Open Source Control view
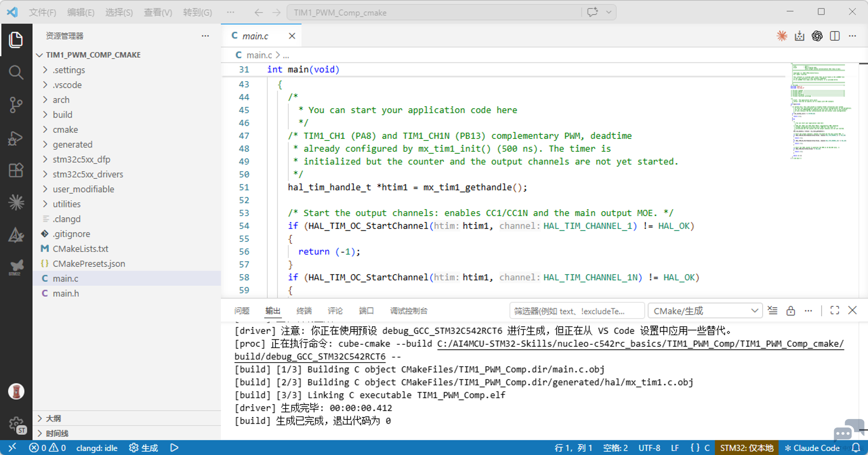 click(x=16, y=105)
